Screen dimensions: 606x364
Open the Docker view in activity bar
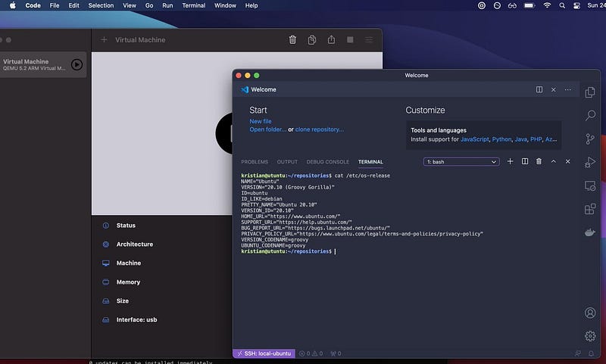click(590, 232)
